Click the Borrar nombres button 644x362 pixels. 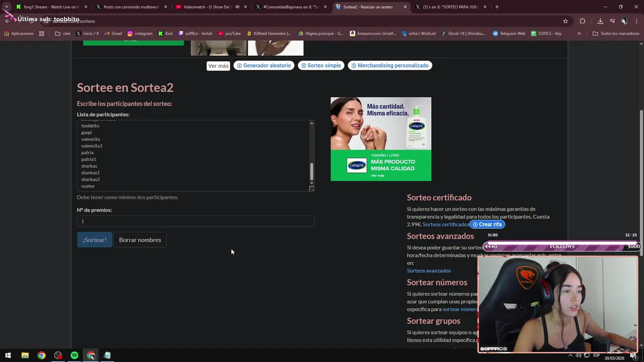coord(140,240)
